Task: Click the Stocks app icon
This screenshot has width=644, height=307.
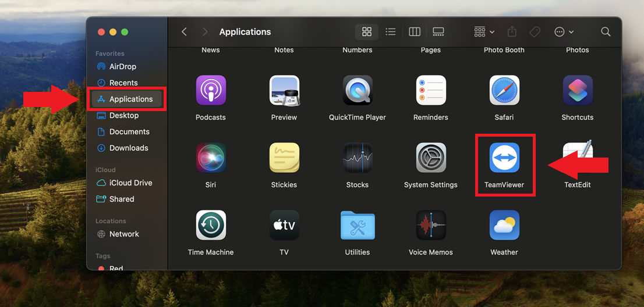Action: (x=358, y=158)
